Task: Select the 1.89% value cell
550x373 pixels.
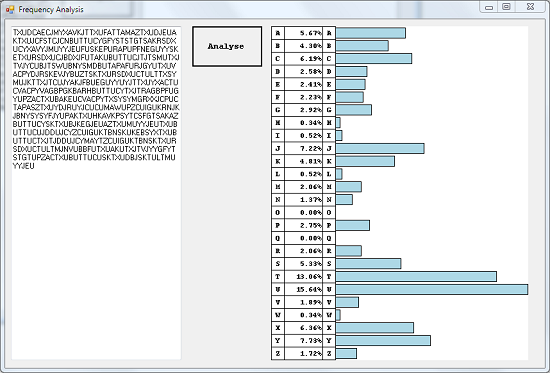Action: tap(303, 302)
